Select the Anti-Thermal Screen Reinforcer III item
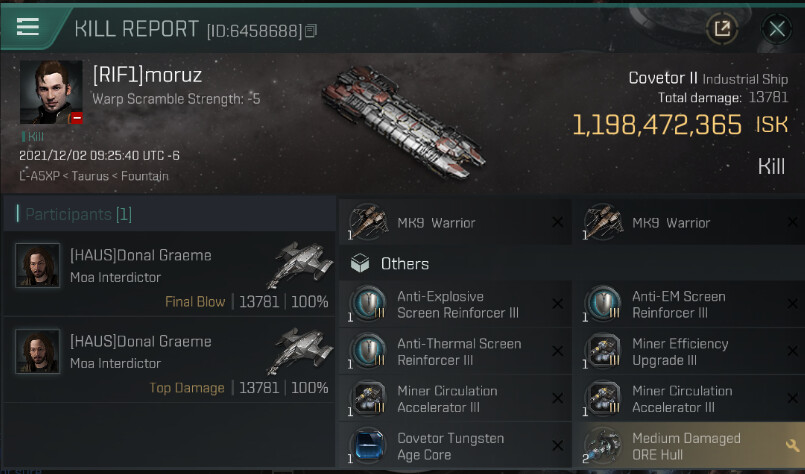This screenshot has height=474, width=805. (455, 351)
